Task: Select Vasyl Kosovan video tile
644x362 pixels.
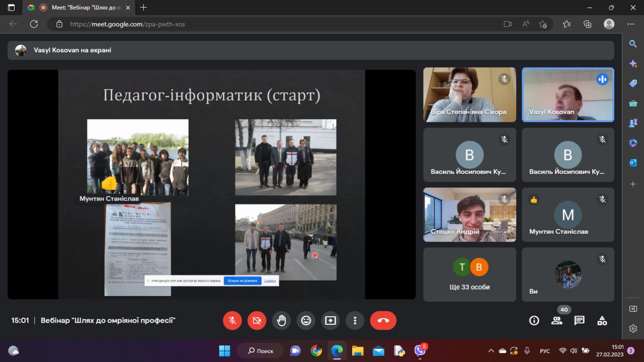Action: click(568, 95)
